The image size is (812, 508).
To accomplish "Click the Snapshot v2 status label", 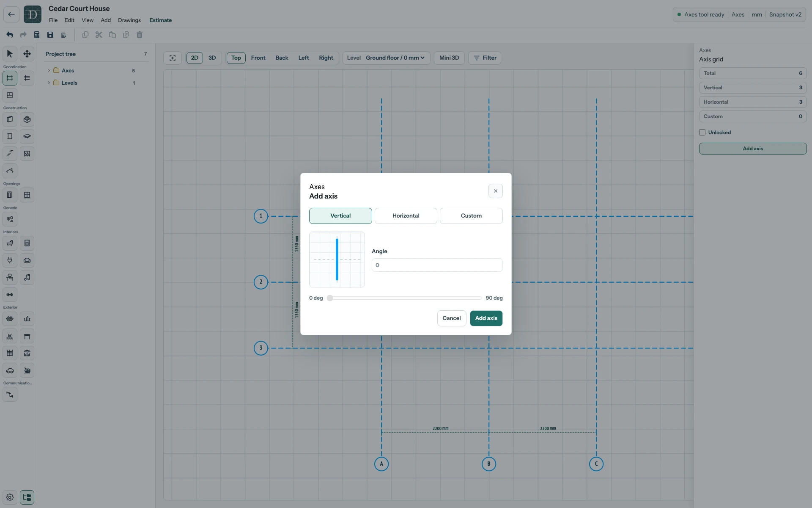I will point(785,15).
